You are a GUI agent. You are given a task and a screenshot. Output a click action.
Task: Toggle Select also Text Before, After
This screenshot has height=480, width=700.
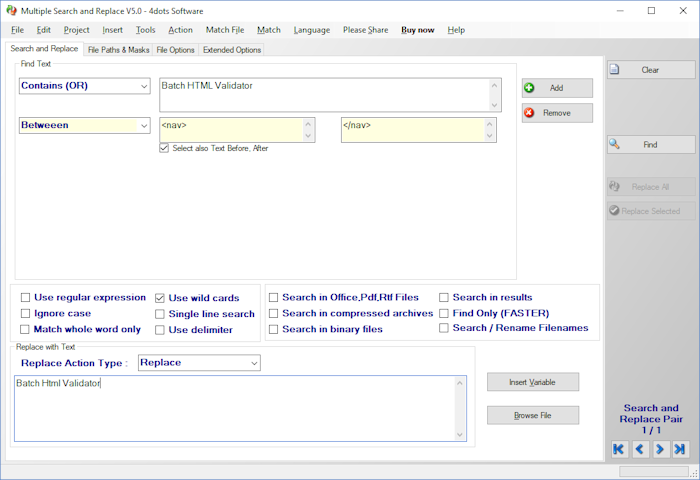165,148
